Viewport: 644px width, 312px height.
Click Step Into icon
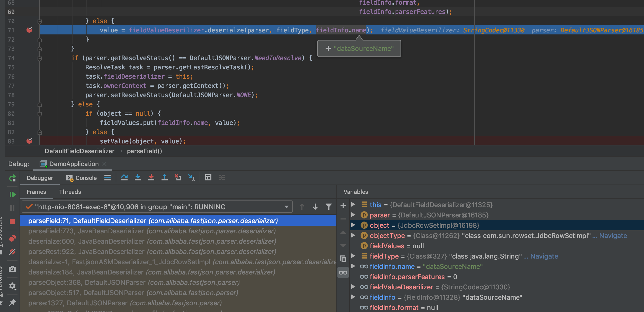click(x=138, y=178)
